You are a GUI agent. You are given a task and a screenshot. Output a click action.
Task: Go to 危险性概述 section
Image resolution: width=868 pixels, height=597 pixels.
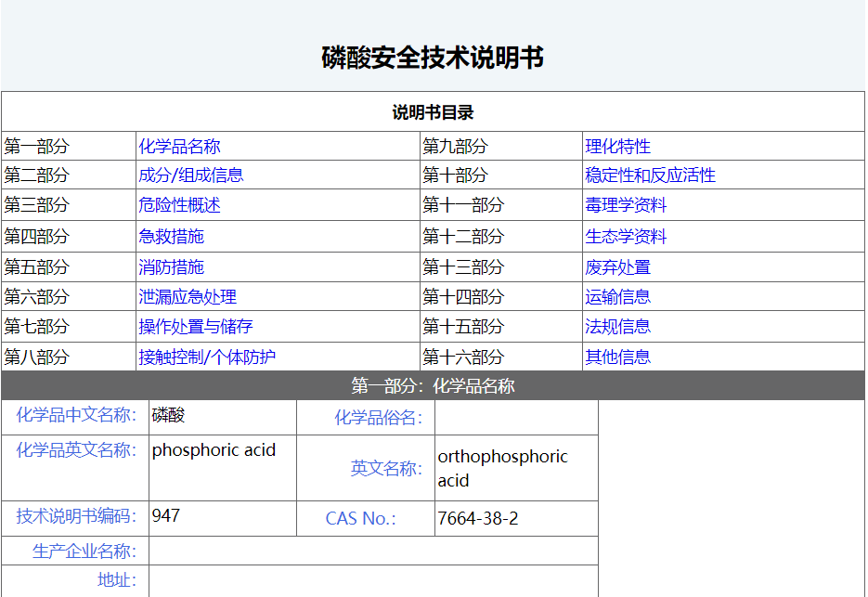[x=179, y=205]
